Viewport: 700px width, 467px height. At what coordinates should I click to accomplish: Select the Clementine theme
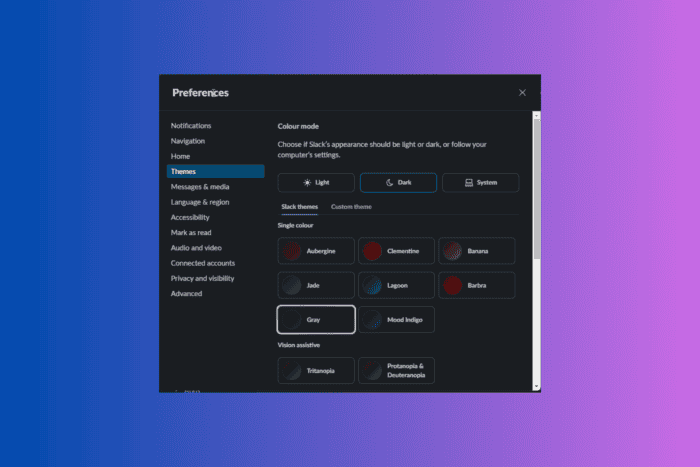tap(396, 251)
